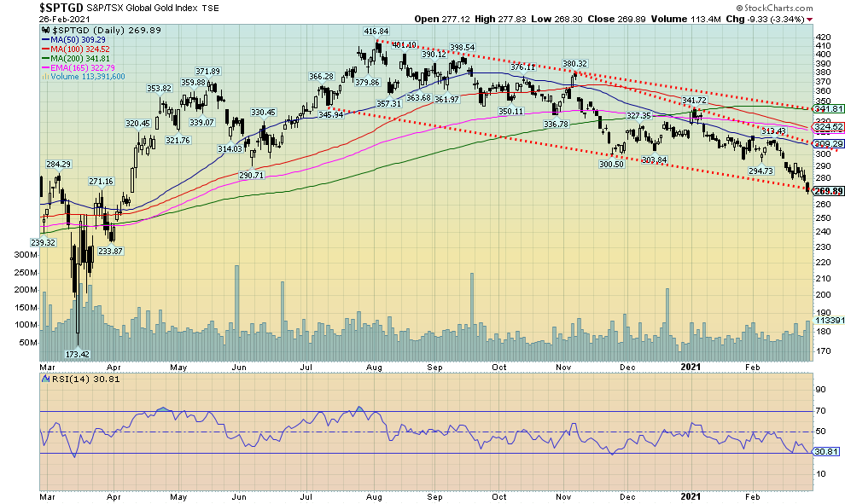Click the candlestick icon beside $SPTGD (Daily)
Image resolution: width=845 pixels, height=504 pixels.
tap(45, 31)
